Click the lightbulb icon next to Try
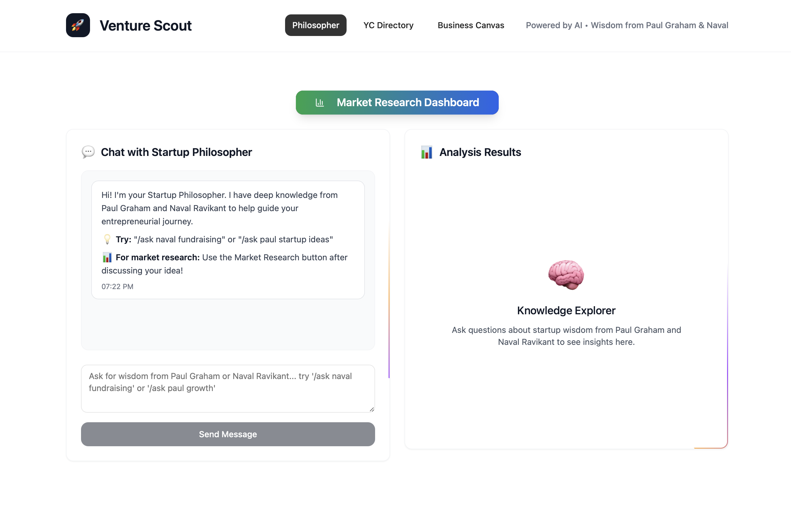Image resolution: width=791 pixels, height=532 pixels. pyautogui.click(x=107, y=240)
